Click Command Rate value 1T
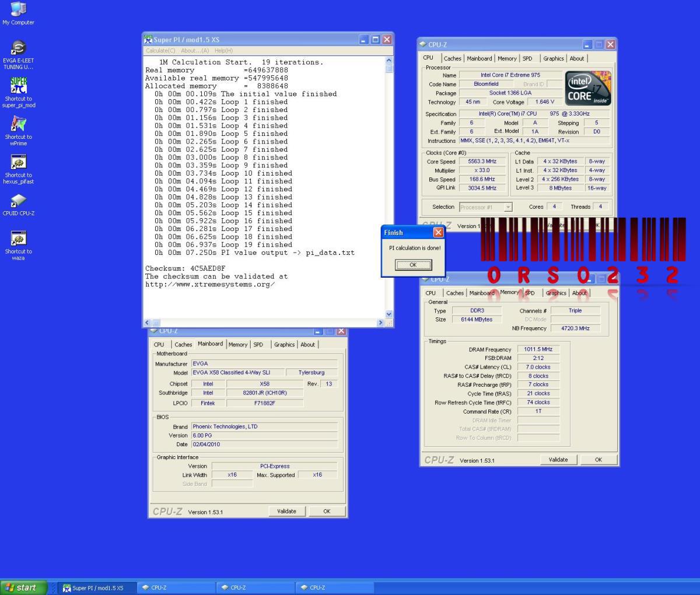700x595 pixels. [x=538, y=411]
